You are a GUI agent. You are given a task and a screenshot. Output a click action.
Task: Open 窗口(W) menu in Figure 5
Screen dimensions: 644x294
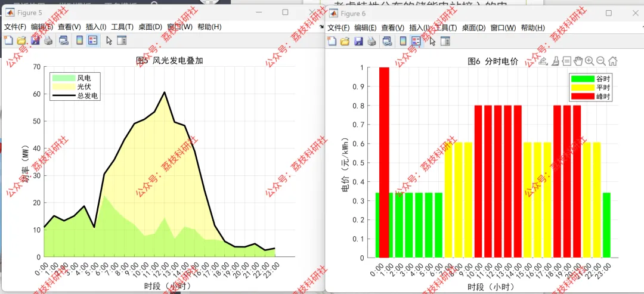coord(180,27)
